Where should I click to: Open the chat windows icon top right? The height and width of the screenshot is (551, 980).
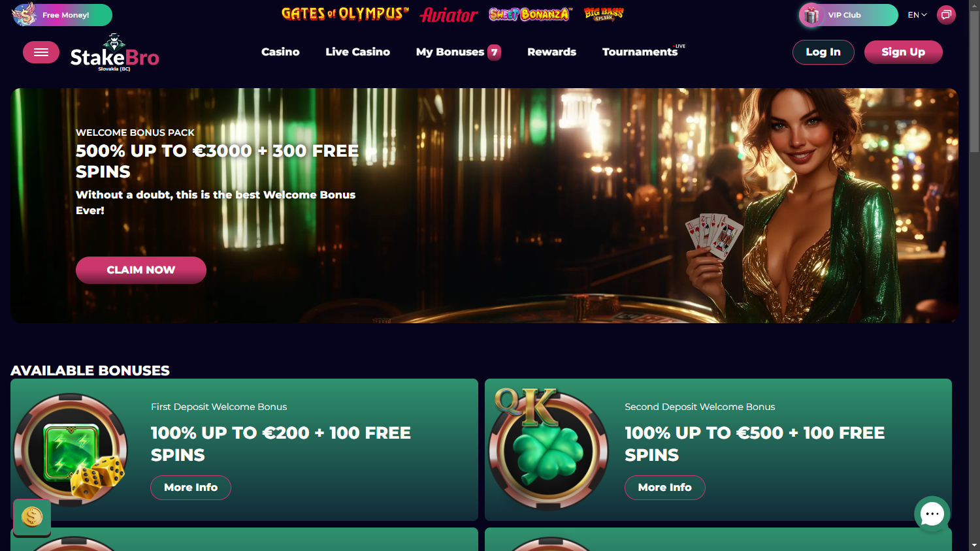[x=946, y=14]
